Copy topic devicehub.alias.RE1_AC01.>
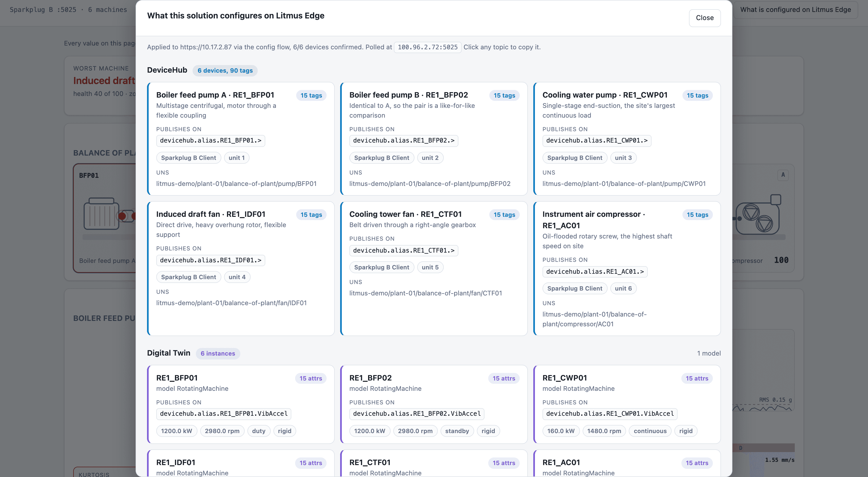 tap(595, 272)
